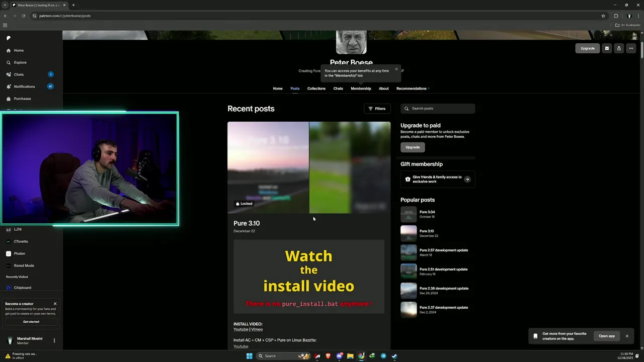Click the gift membership arrow button
Screen dimensions: 644x362
click(x=467, y=179)
